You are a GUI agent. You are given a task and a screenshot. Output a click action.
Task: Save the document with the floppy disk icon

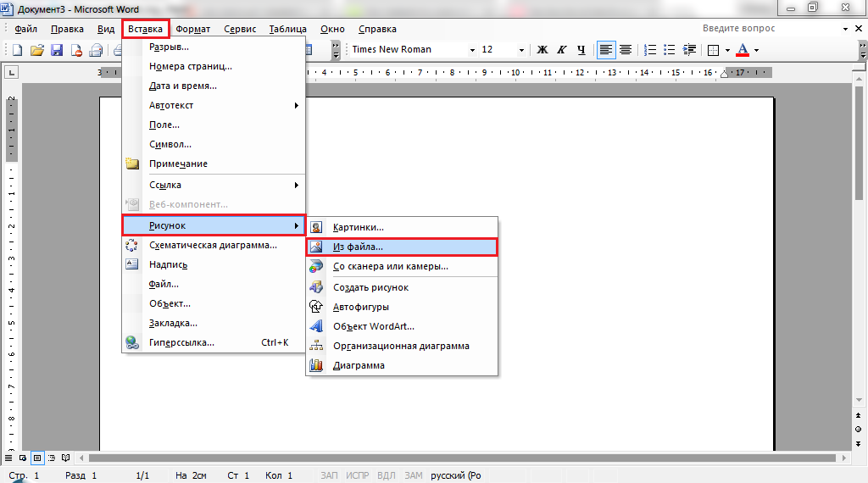click(x=57, y=50)
